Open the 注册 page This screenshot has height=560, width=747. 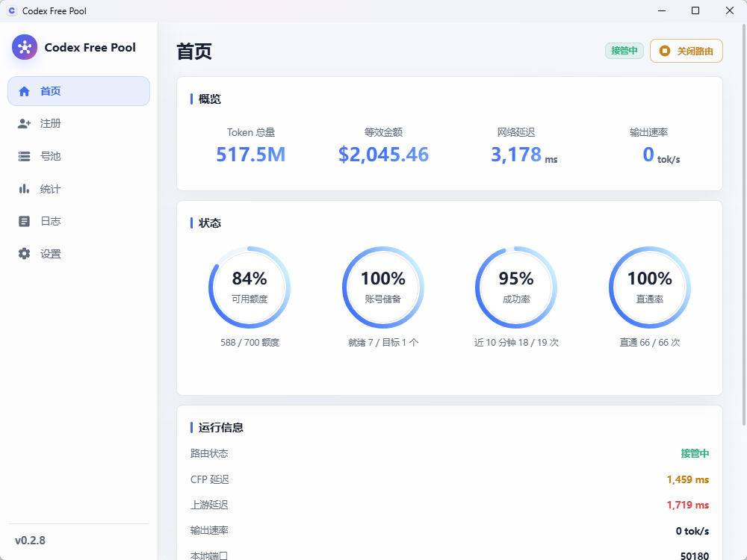click(x=78, y=124)
